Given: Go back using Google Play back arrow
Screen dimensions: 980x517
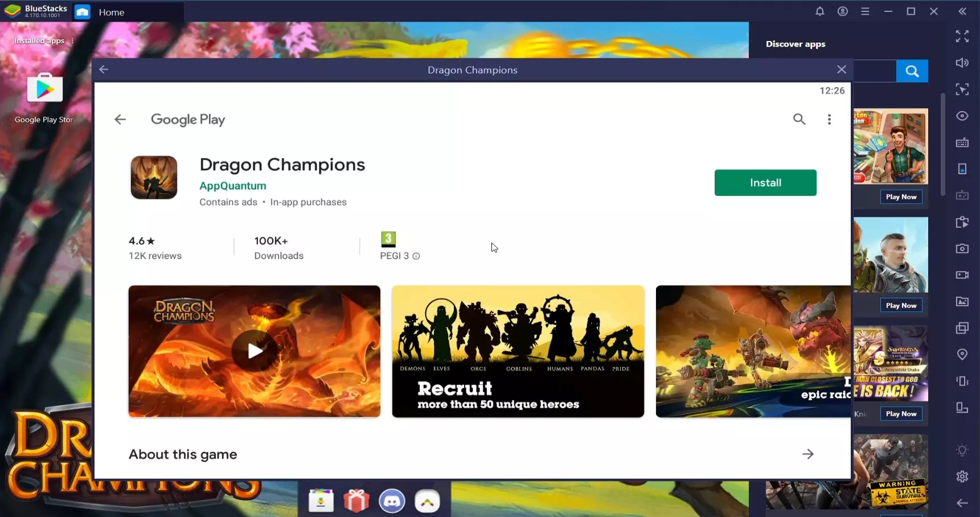Looking at the screenshot, I should pos(120,119).
